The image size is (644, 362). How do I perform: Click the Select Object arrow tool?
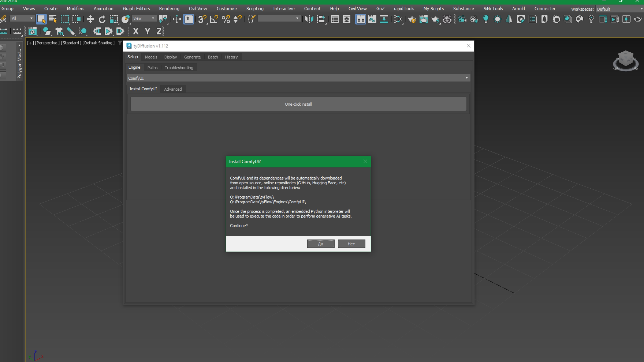(x=41, y=19)
